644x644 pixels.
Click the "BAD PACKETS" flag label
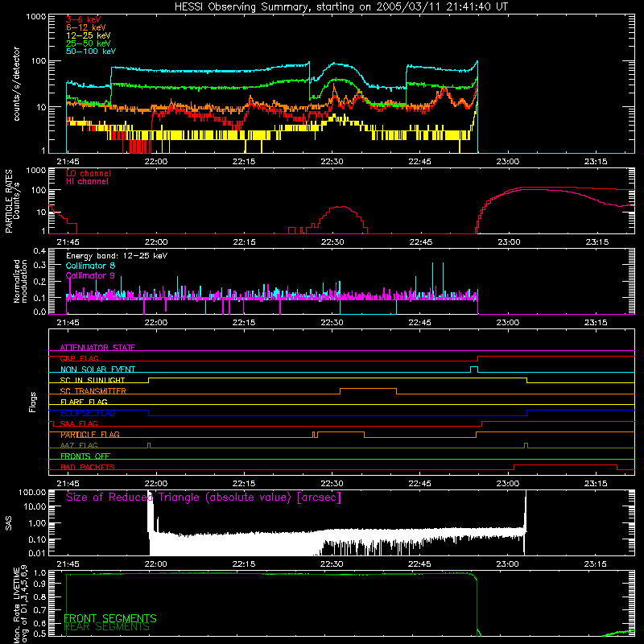coord(88,467)
